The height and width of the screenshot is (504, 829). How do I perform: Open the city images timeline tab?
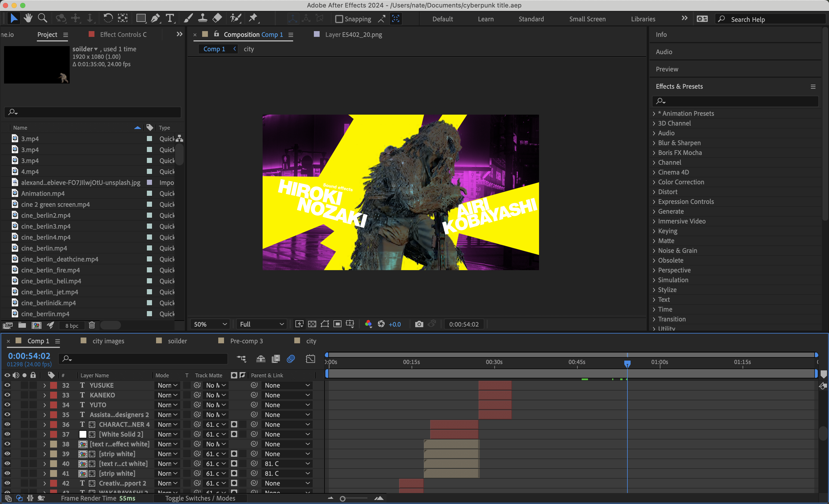click(108, 341)
